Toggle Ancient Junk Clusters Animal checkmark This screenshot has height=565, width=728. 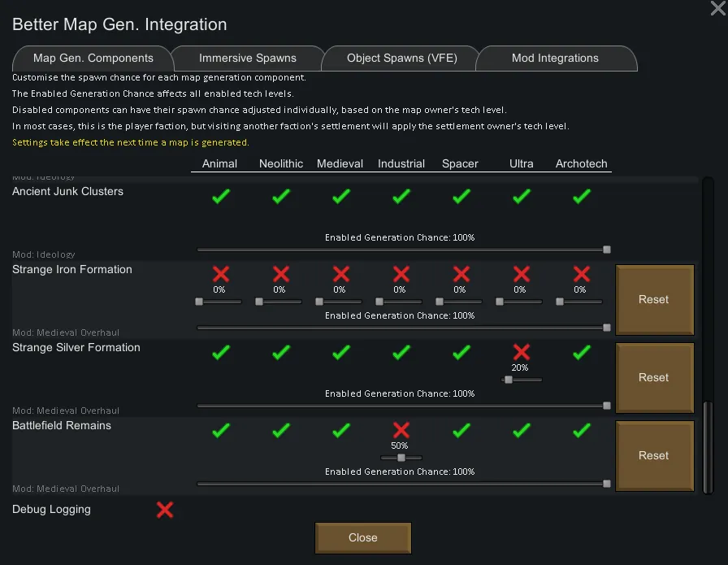pyautogui.click(x=220, y=196)
